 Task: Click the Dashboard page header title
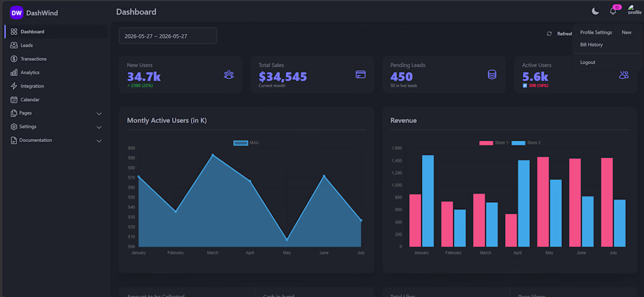(x=136, y=12)
